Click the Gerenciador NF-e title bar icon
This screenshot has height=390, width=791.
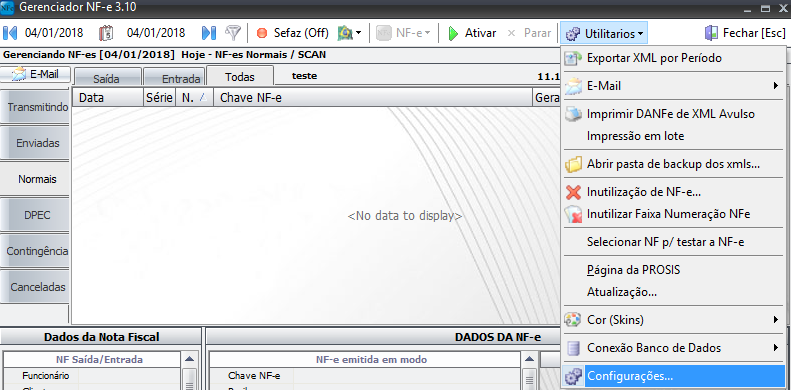tap(7, 8)
